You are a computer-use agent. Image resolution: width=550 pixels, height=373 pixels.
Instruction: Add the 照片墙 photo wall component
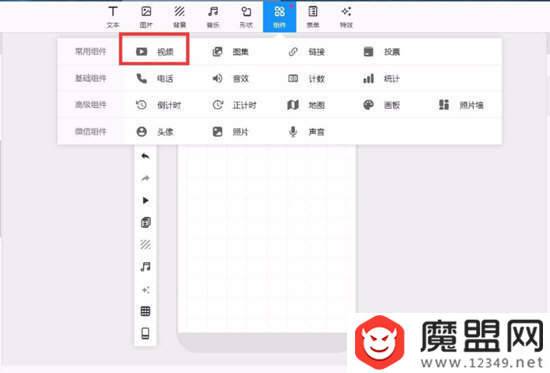461,105
